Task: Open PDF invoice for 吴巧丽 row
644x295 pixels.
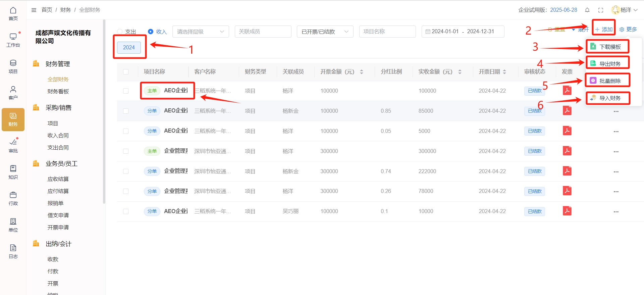Action: click(567, 211)
